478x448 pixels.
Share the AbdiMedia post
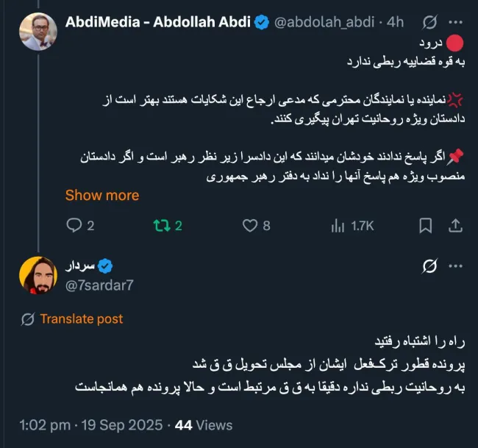pyautogui.click(x=455, y=226)
